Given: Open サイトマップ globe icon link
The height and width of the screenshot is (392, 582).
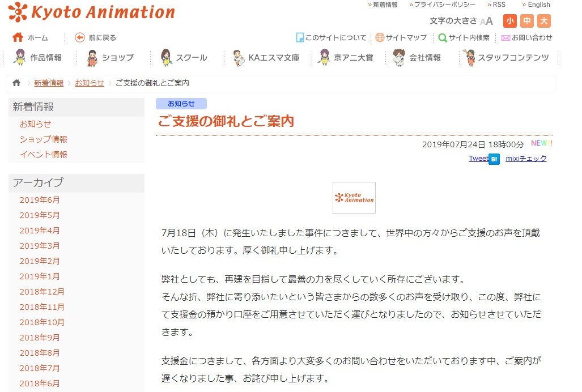Looking at the screenshot, I should tap(380, 38).
